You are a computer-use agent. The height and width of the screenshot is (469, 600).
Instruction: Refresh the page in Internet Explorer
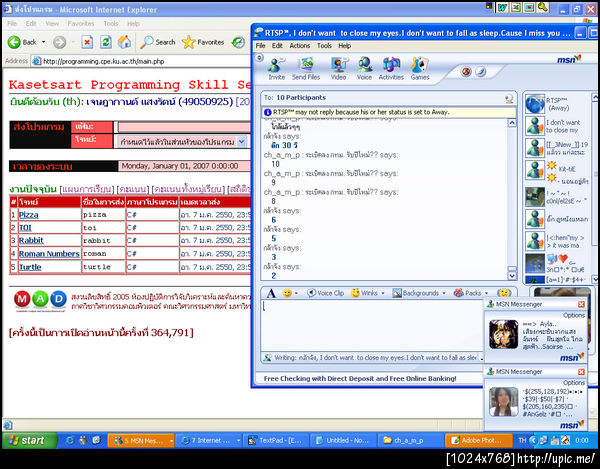[x=106, y=42]
